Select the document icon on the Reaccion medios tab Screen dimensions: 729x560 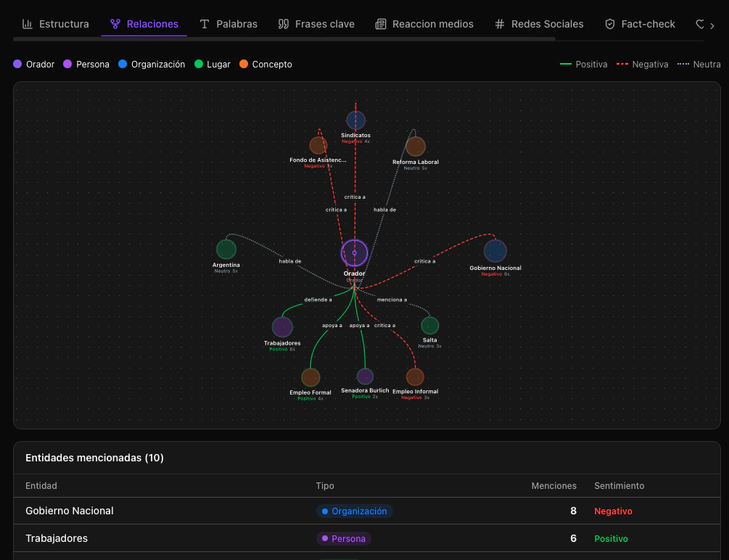(x=380, y=23)
